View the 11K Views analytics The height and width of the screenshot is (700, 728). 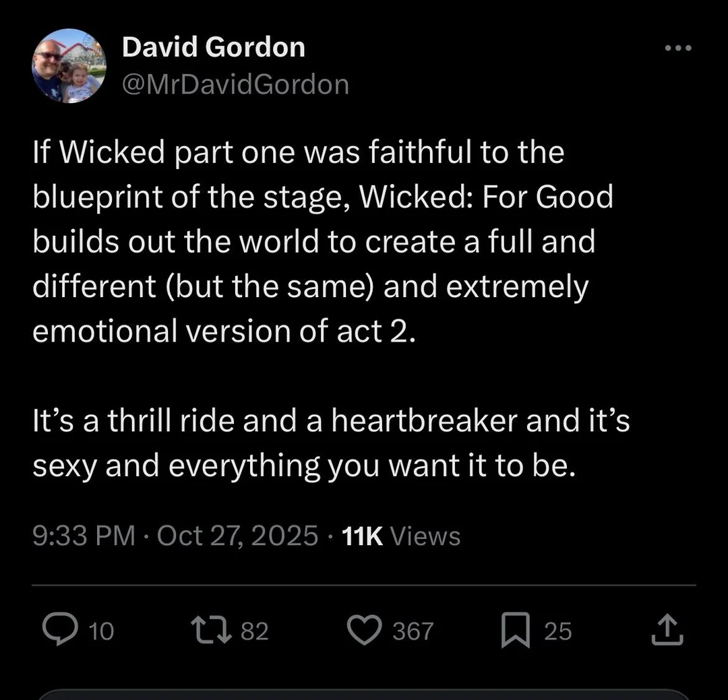tap(401, 536)
